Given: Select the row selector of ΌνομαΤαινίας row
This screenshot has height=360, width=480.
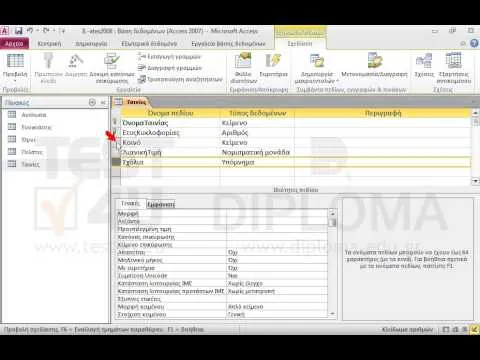Looking at the screenshot, I should (x=116, y=123).
